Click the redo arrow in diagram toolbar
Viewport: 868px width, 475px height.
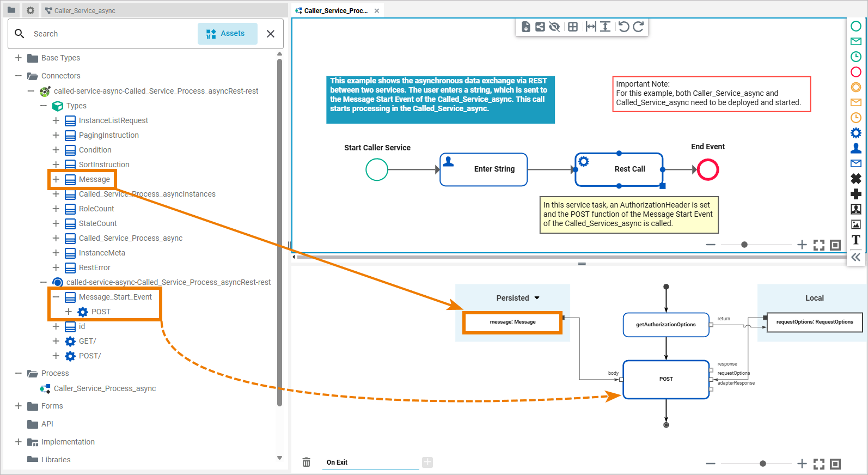tap(639, 27)
